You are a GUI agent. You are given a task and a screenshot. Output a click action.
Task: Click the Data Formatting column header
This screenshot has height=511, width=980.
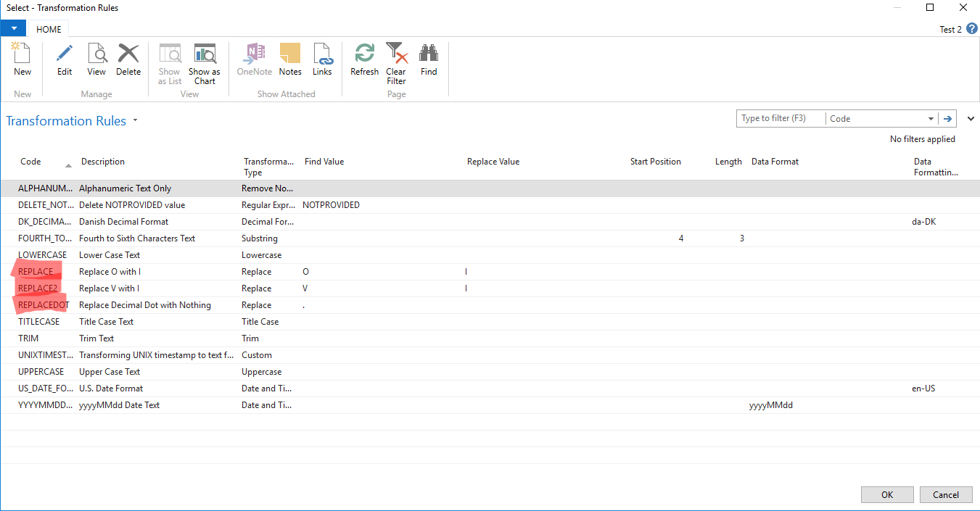[936, 167]
